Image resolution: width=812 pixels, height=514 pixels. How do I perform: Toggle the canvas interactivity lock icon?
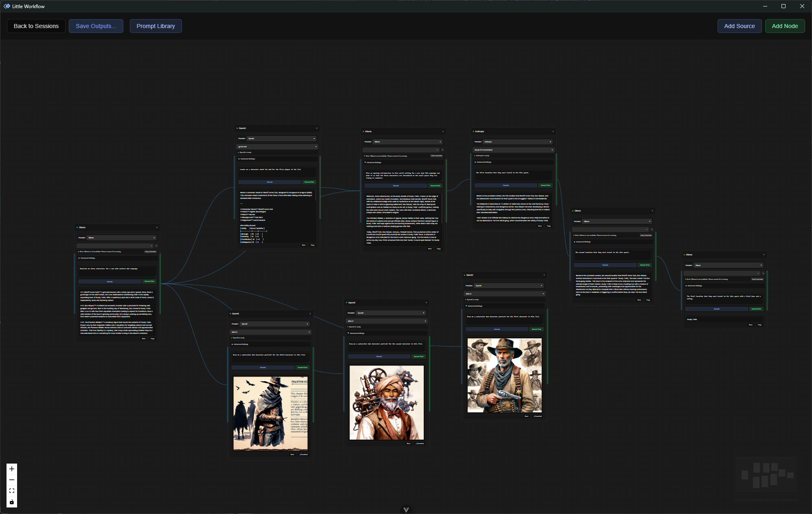pyautogui.click(x=12, y=502)
